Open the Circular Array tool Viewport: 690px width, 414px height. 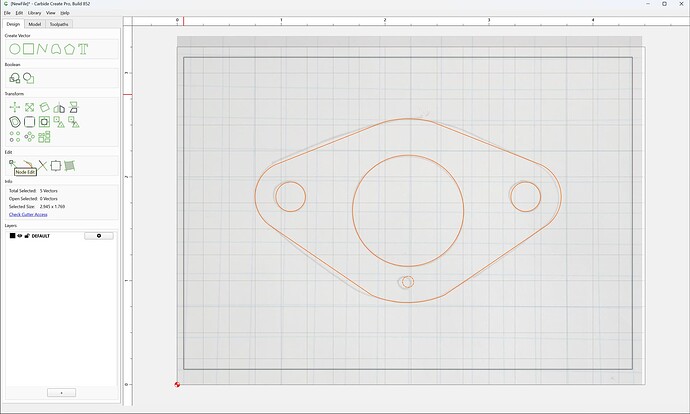point(29,137)
